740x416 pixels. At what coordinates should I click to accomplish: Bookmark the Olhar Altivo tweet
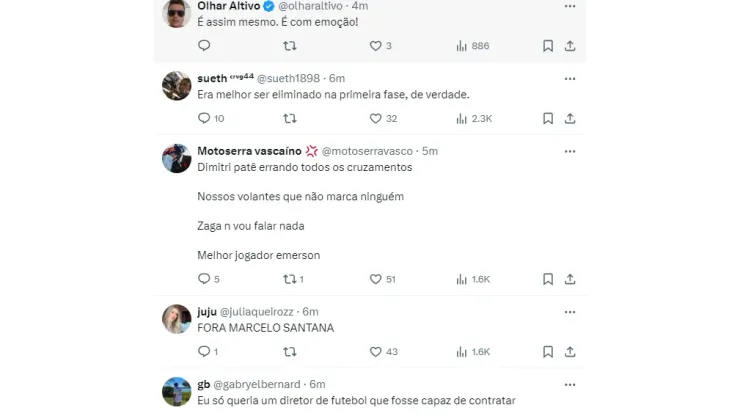547,46
